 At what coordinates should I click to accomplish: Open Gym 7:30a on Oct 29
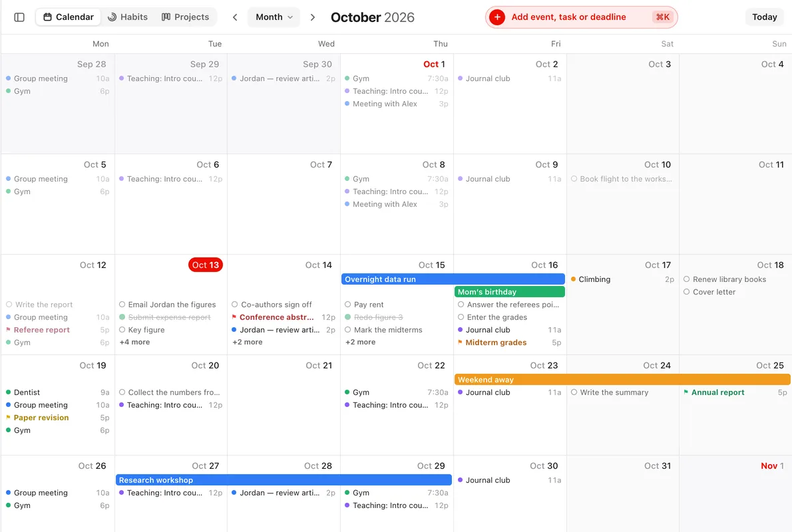(397, 493)
